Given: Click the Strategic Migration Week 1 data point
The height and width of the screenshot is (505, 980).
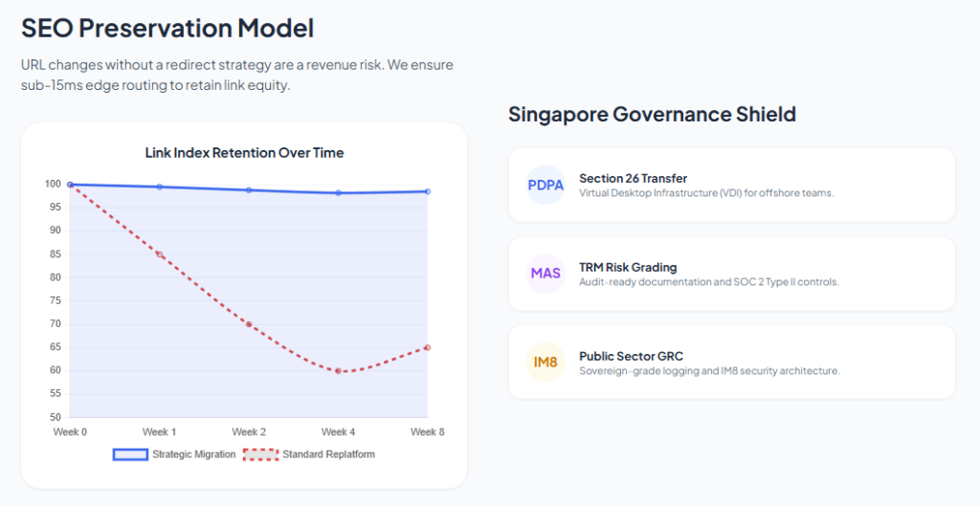Looking at the screenshot, I should tap(160, 187).
